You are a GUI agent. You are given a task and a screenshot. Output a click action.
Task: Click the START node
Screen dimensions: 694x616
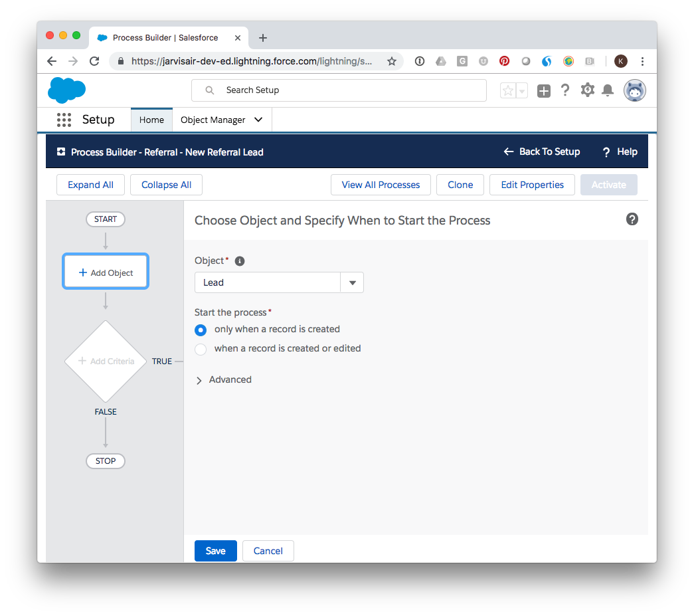106,219
